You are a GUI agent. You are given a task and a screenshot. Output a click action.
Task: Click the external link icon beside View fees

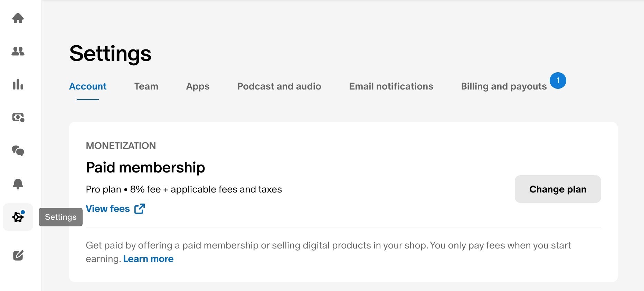coord(139,209)
